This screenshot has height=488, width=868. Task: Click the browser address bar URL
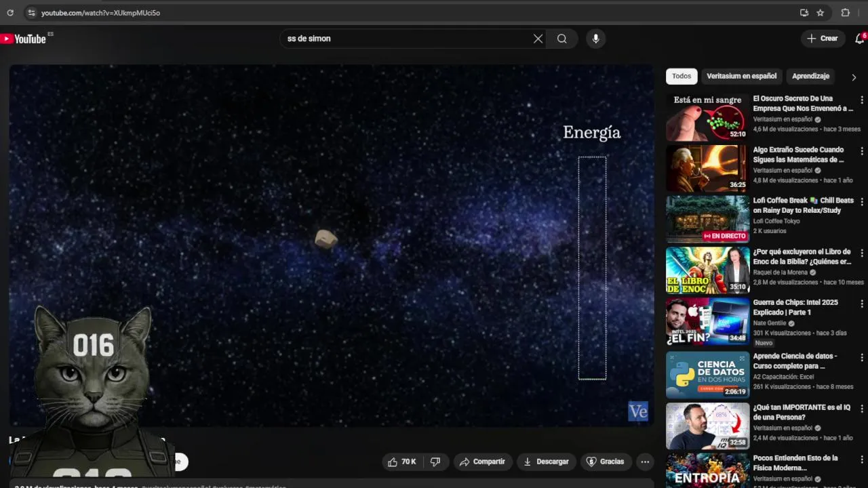click(100, 13)
